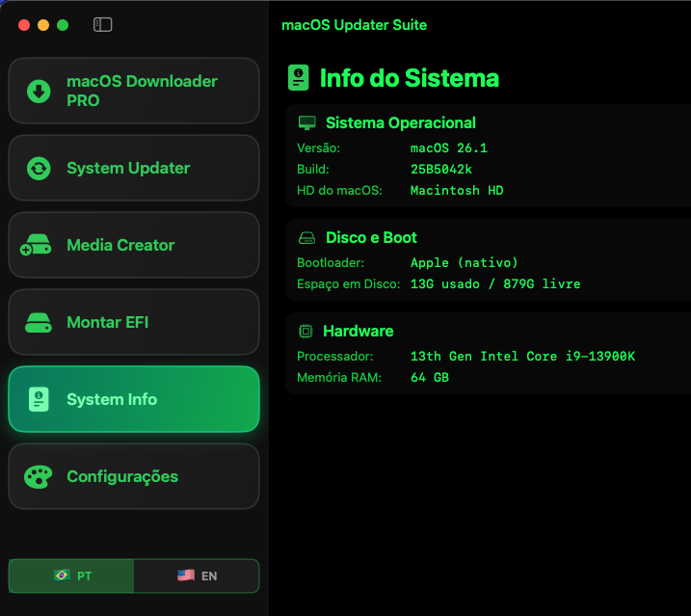Click the Info do Sistema heading
The image size is (691, 616).
click(410, 78)
